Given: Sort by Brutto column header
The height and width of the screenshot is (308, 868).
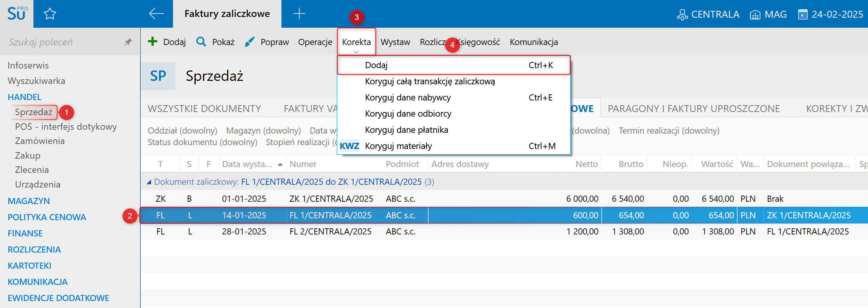Looking at the screenshot, I should click(x=631, y=164).
